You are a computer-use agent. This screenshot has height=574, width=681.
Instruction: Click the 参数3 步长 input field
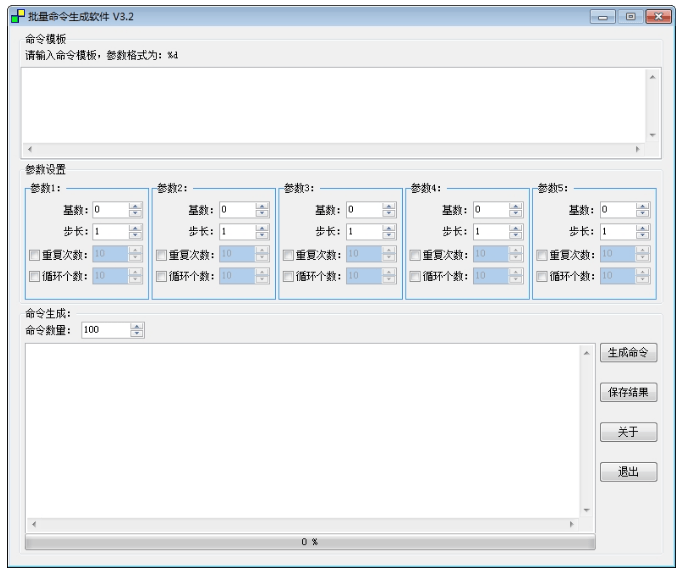[365, 231]
